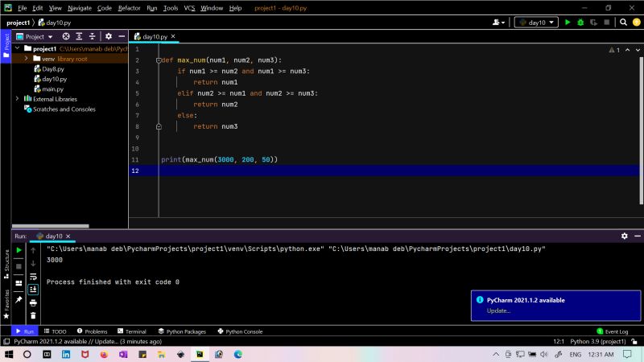Open the TODO tool window
This screenshot has width=644, height=362.
(55, 331)
